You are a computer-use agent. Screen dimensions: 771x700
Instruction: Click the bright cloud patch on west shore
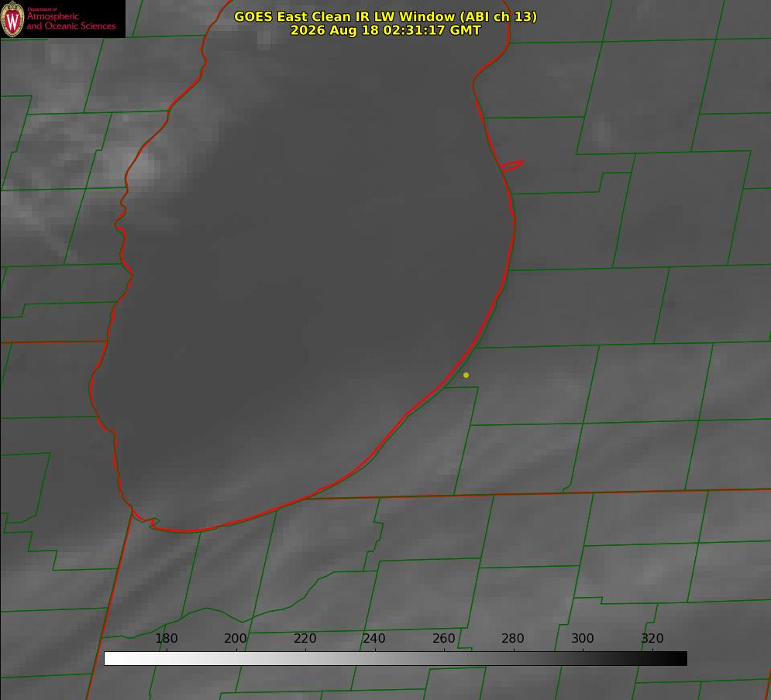pyautogui.click(x=140, y=166)
